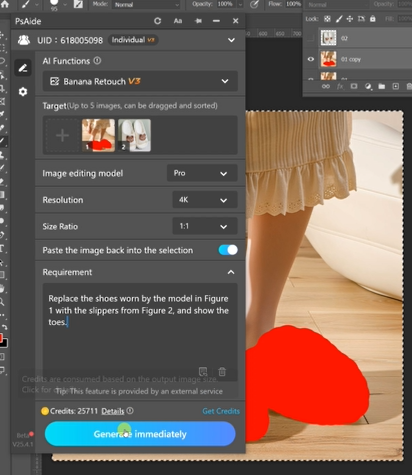Click the pin panel icon

198,21
